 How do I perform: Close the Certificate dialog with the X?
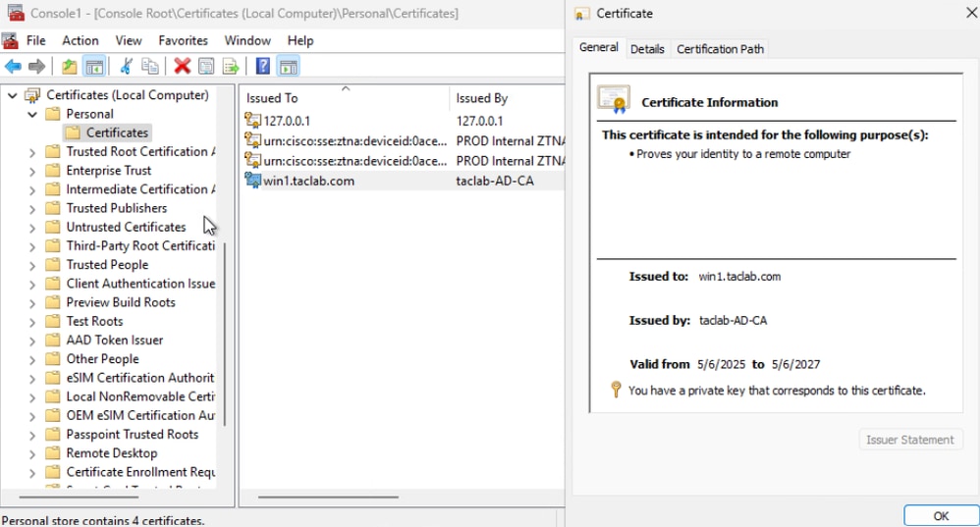tap(972, 13)
